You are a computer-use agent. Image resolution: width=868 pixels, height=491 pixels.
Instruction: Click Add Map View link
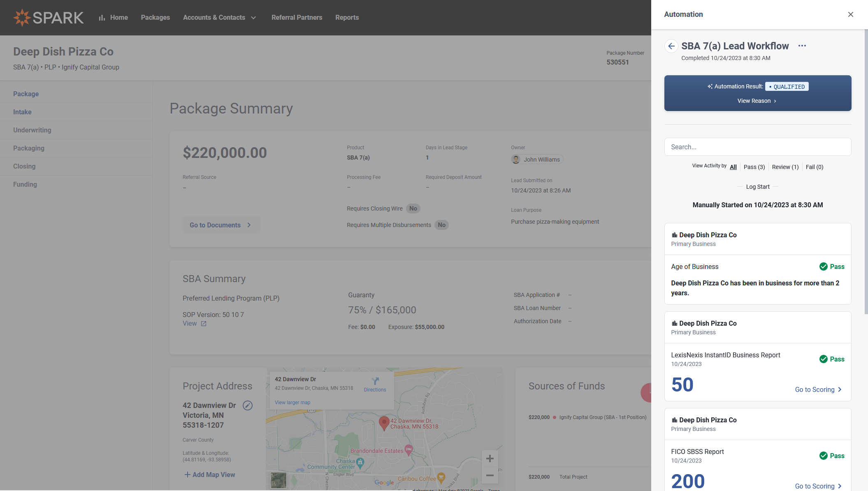[210, 475]
